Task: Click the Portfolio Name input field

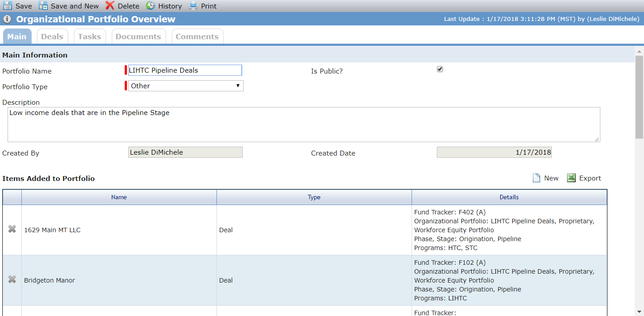Action: (x=185, y=70)
